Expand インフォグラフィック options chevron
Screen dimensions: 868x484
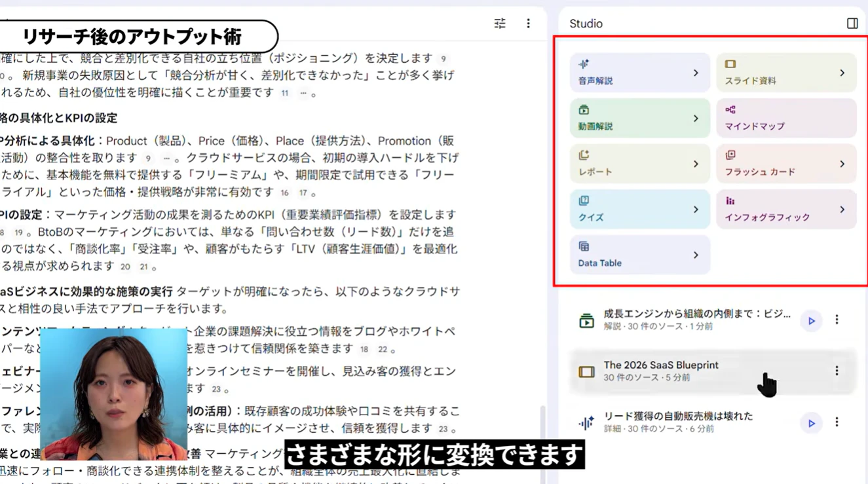point(842,210)
